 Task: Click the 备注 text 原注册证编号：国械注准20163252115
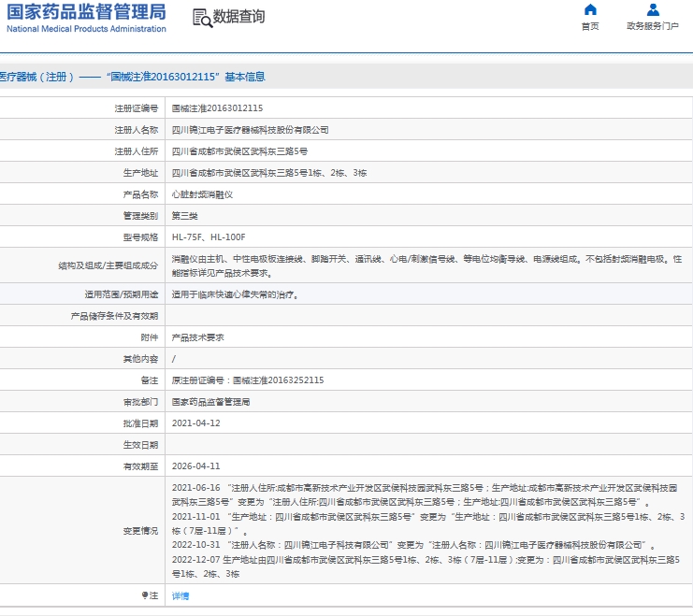click(x=248, y=380)
